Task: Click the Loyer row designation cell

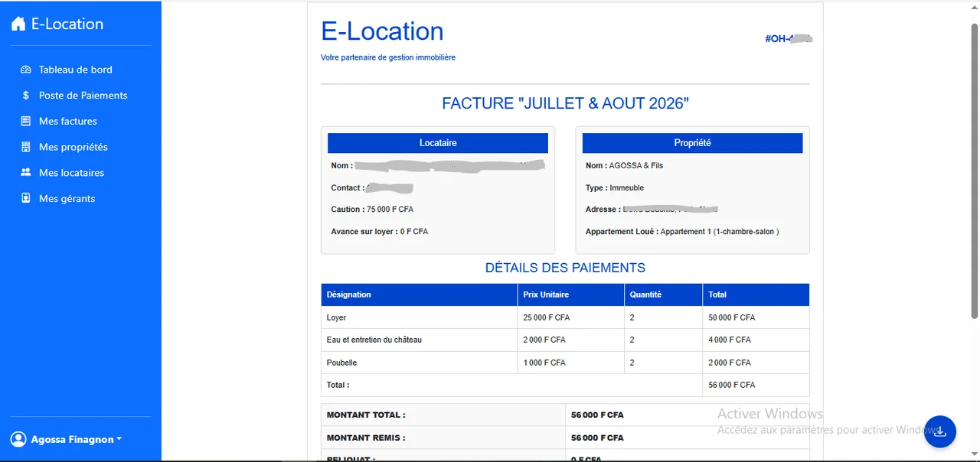Action: click(x=420, y=317)
